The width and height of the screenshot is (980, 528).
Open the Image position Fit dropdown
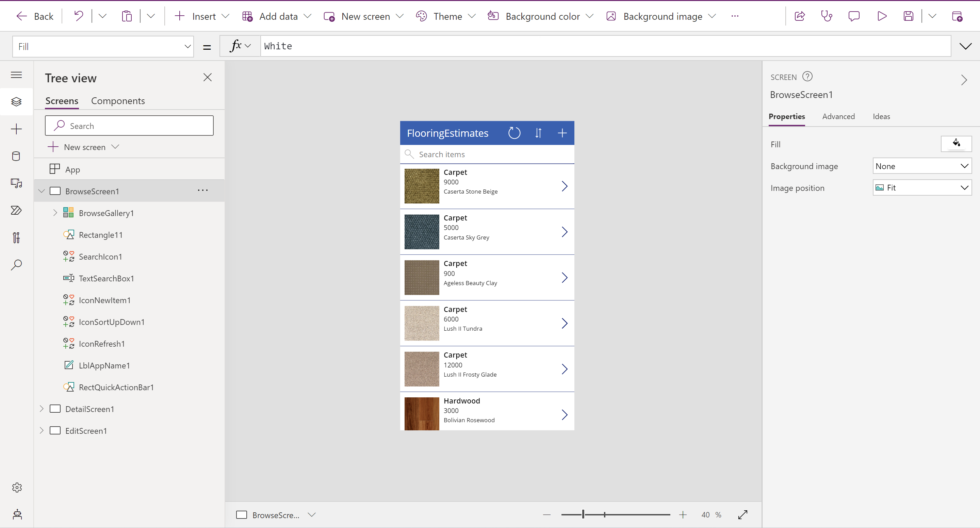tap(922, 187)
